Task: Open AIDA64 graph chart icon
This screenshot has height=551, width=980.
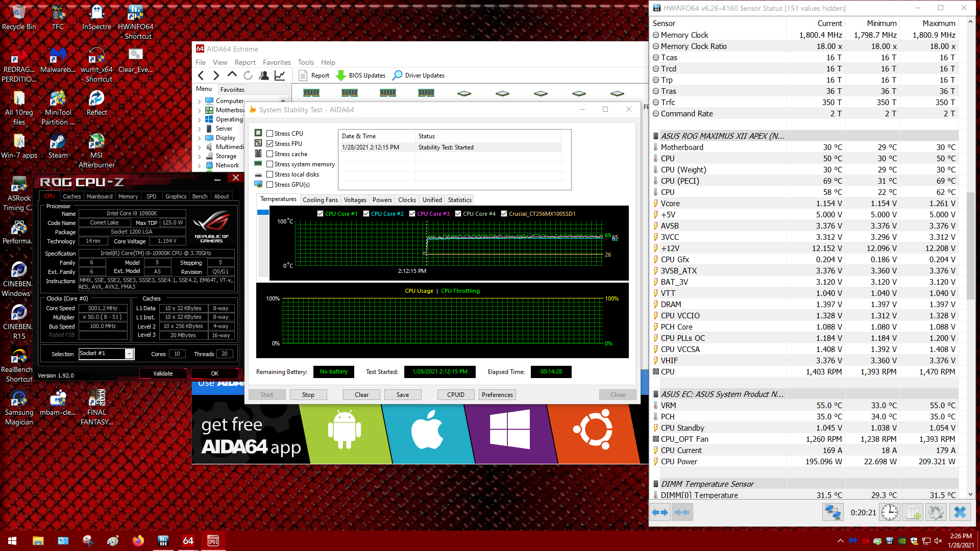Action: (280, 76)
